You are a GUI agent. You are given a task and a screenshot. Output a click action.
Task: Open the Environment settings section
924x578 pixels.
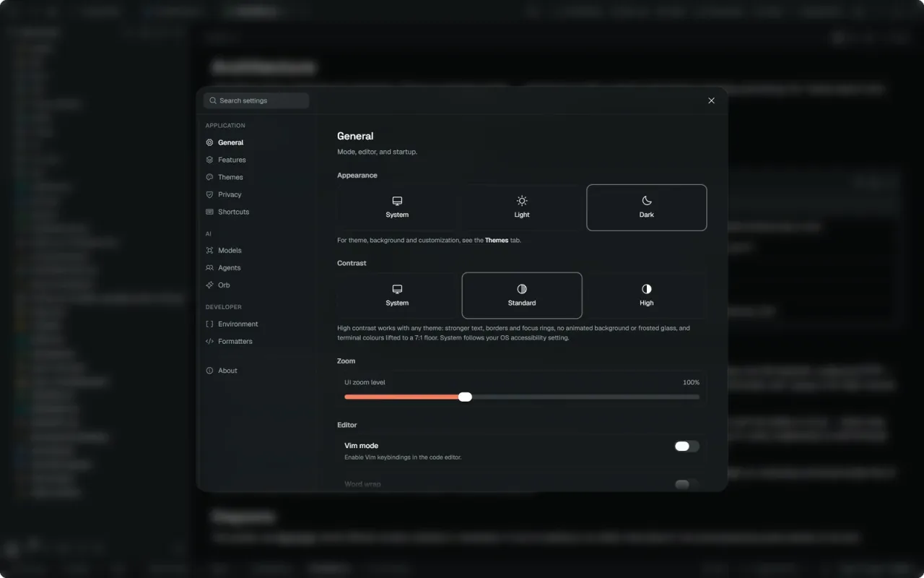click(256, 324)
